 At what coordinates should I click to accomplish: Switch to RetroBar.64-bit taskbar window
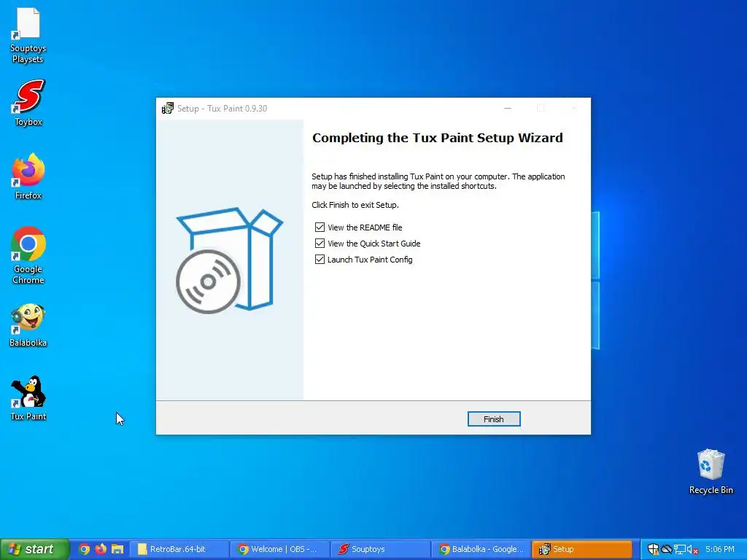point(178,549)
